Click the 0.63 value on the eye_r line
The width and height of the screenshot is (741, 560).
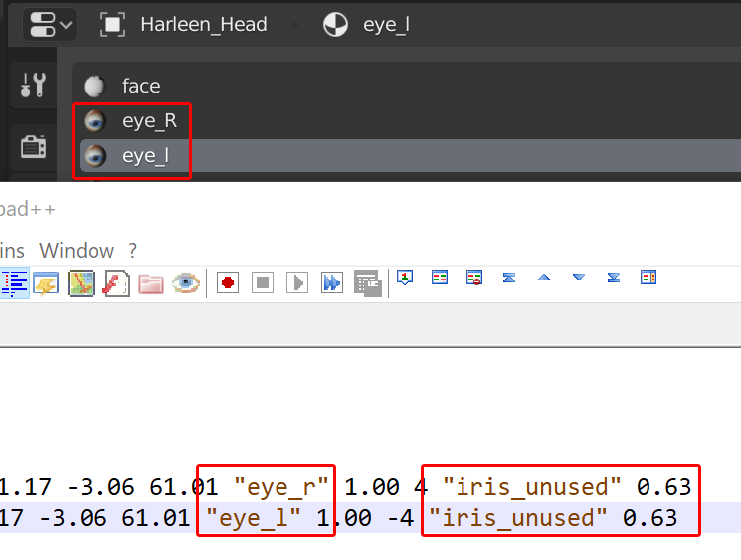pyautogui.click(x=664, y=487)
